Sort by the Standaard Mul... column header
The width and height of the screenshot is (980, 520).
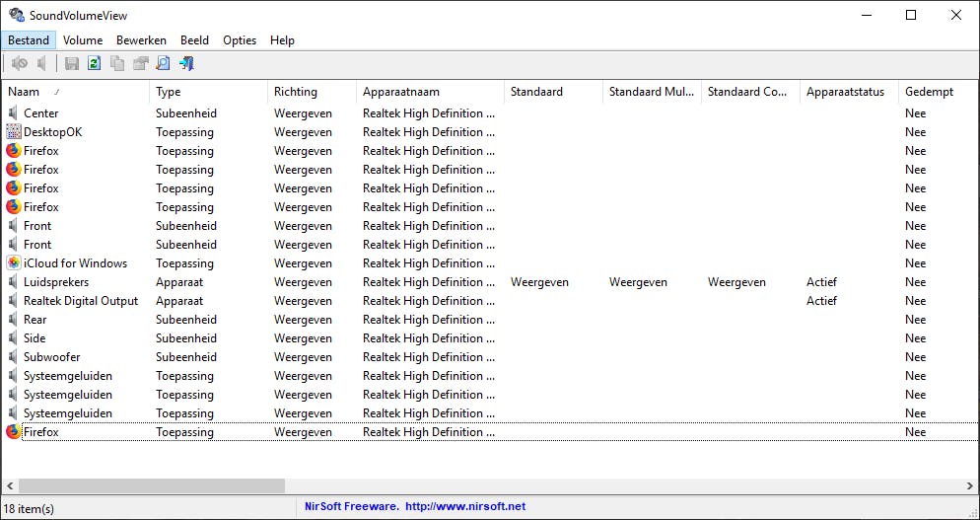[x=652, y=92]
